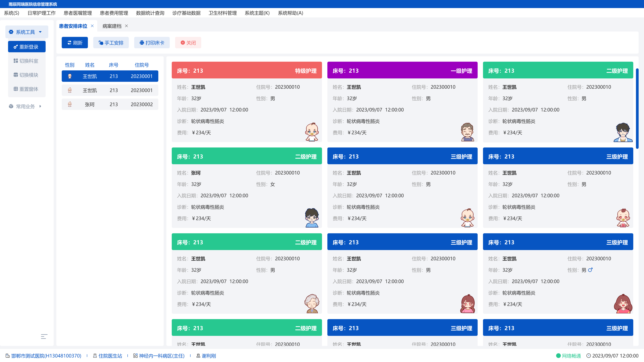Click the male symbol next to 性别 男
Viewport: 644px width, 362px height.
590,270
